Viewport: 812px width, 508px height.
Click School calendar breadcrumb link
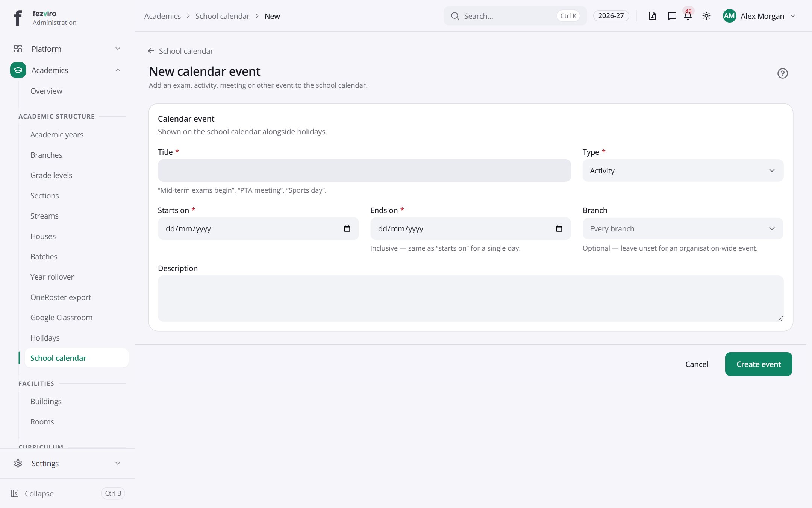[222, 16]
